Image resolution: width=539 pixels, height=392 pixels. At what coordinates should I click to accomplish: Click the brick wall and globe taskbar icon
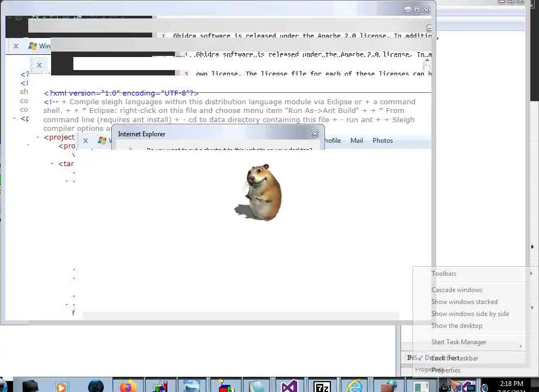point(388,386)
